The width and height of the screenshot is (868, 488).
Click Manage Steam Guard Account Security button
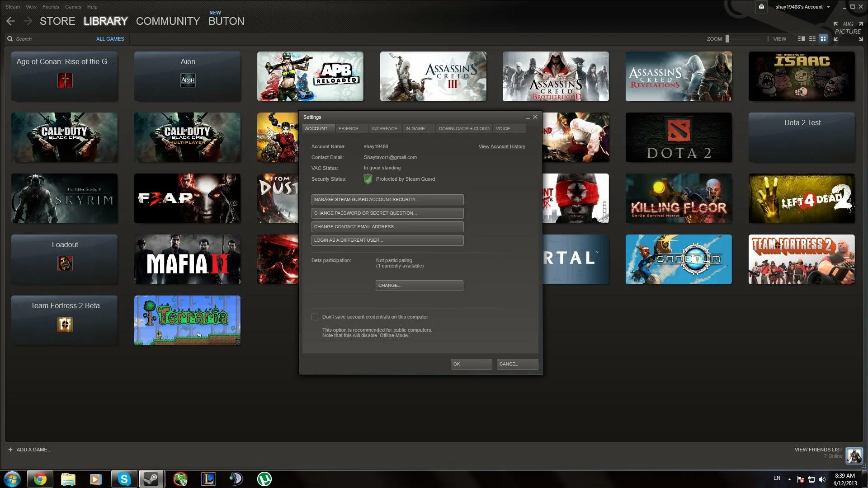click(x=387, y=200)
